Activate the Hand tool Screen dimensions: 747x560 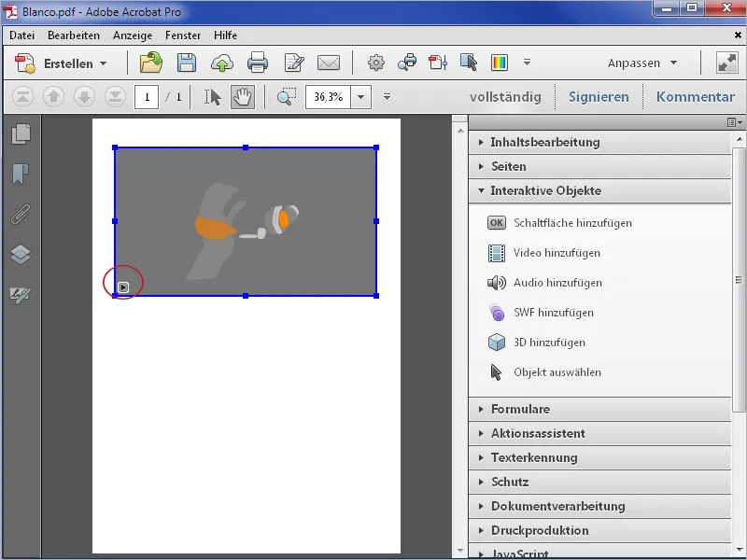coord(243,97)
